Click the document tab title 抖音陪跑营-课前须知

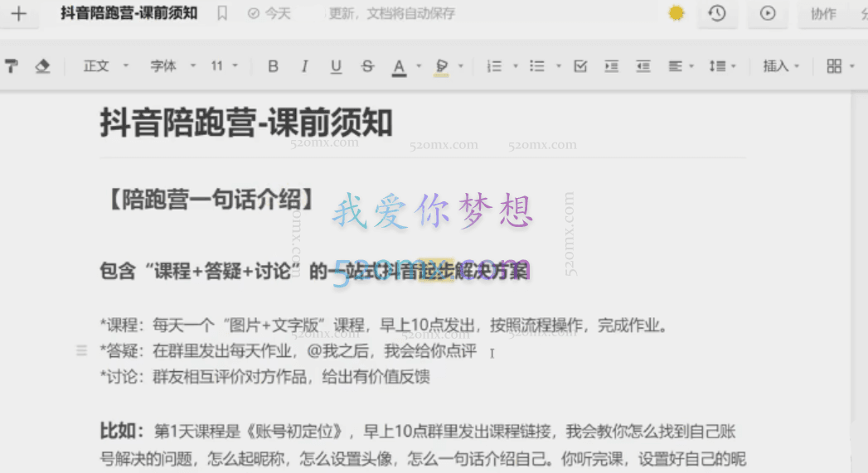pyautogui.click(x=129, y=13)
